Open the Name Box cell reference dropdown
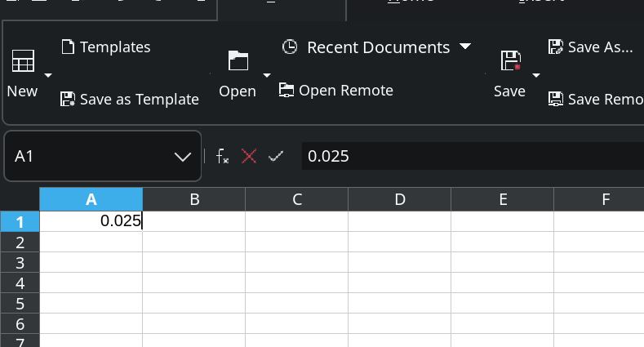Viewport: 644px width, 347px height. tap(183, 156)
